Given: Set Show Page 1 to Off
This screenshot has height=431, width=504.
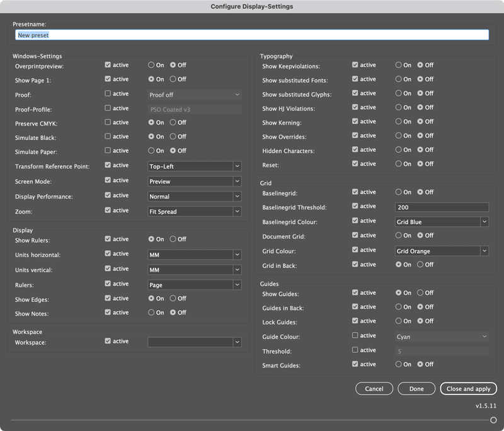Looking at the screenshot, I should click(173, 79).
